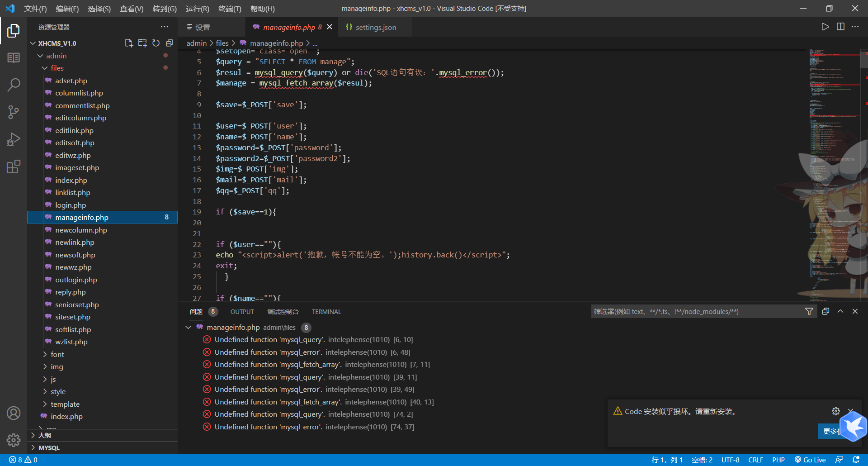Image resolution: width=868 pixels, height=466 pixels.
Task: Expand the style folder
Action: pos(45,391)
